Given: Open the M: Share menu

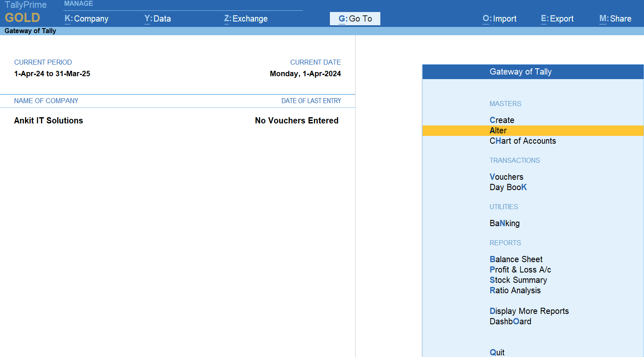Looking at the screenshot, I should (615, 19).
